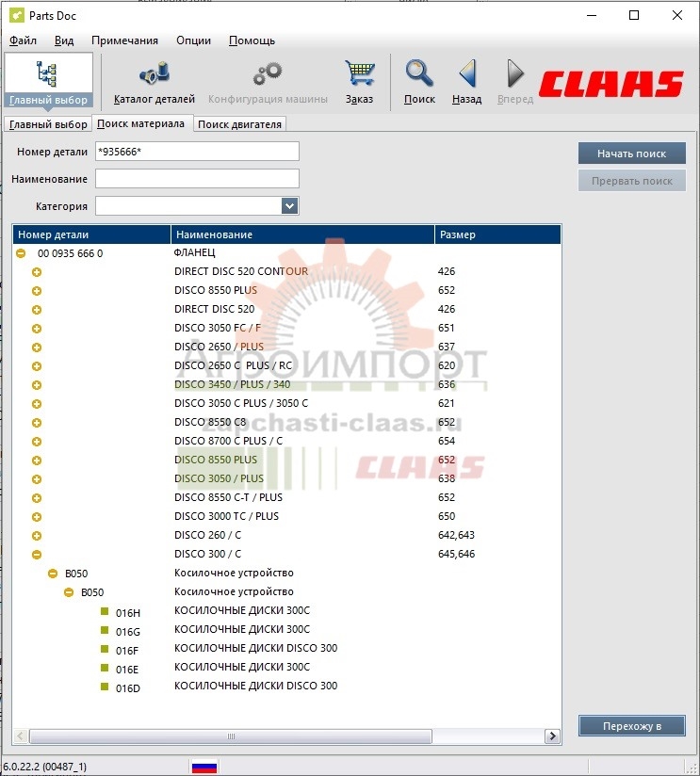Click the horizontal scrollbar thumb

231,736
